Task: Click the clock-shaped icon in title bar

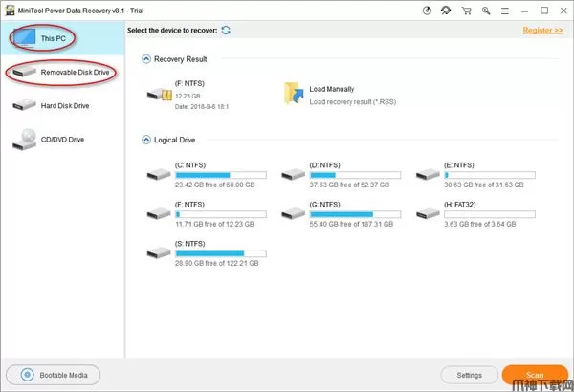Action: [425, 11]
